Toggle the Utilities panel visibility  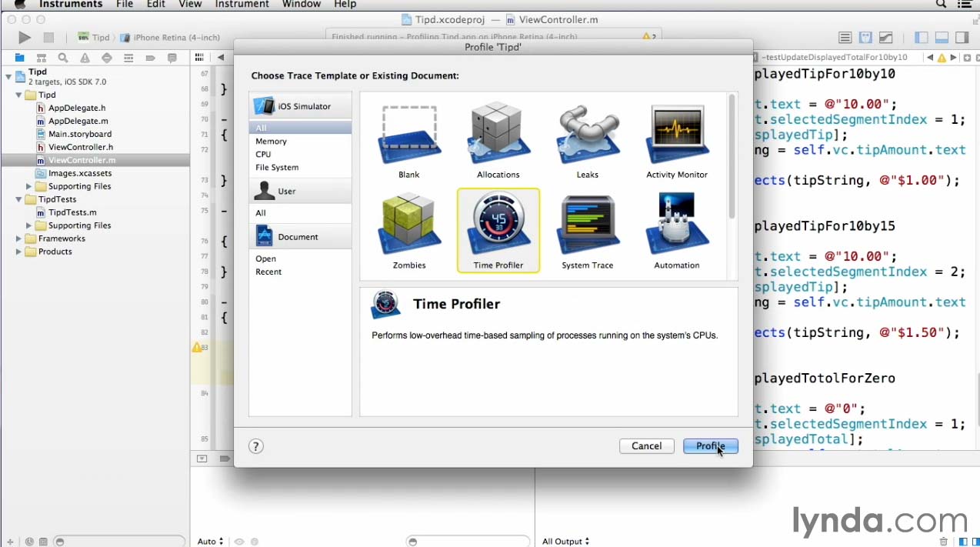pos(962,38)
